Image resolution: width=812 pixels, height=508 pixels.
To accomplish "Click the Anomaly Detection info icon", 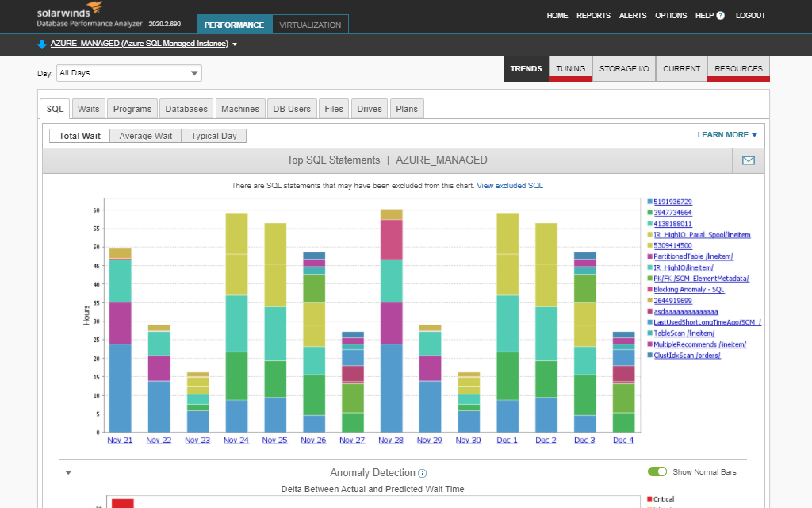I will tap(423, 473).
